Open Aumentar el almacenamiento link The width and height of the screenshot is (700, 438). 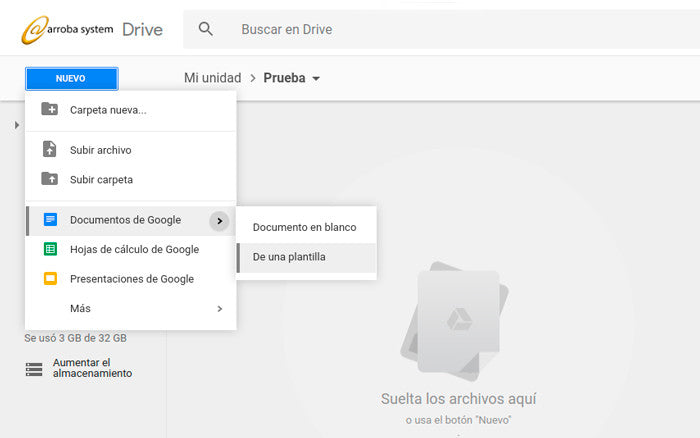click(92, 368)
